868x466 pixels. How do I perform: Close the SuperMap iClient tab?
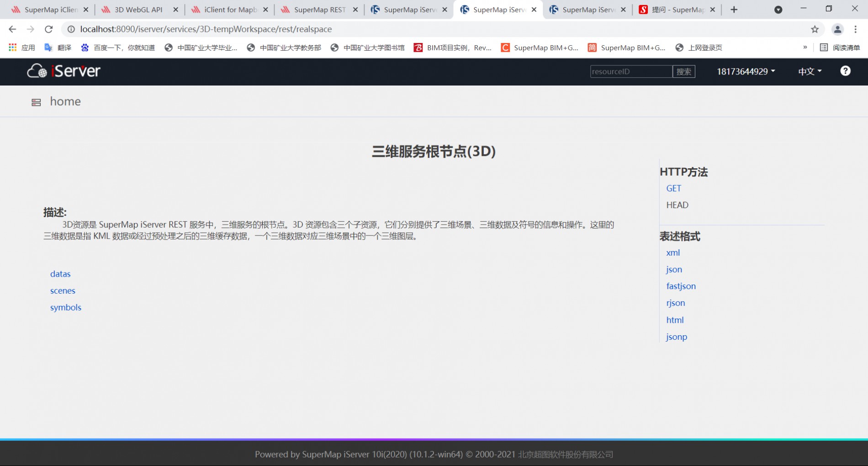coord(86,10)
